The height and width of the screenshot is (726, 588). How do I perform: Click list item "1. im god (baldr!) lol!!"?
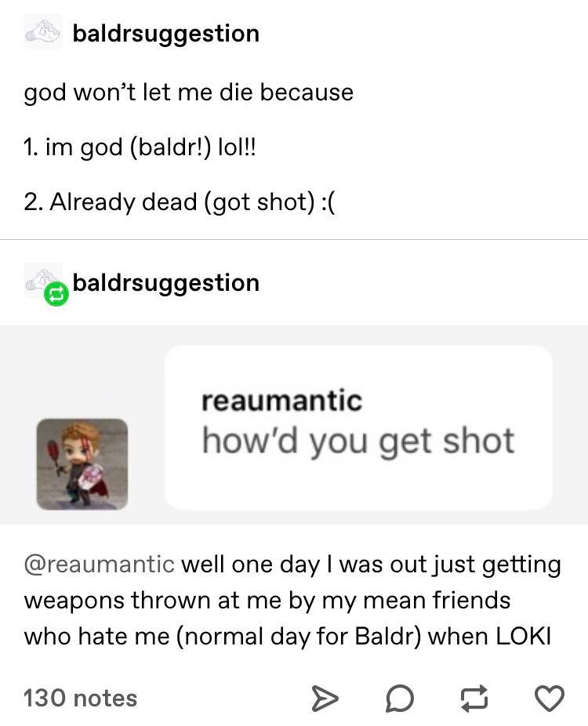pyautogui.click(x=140, y=147)
